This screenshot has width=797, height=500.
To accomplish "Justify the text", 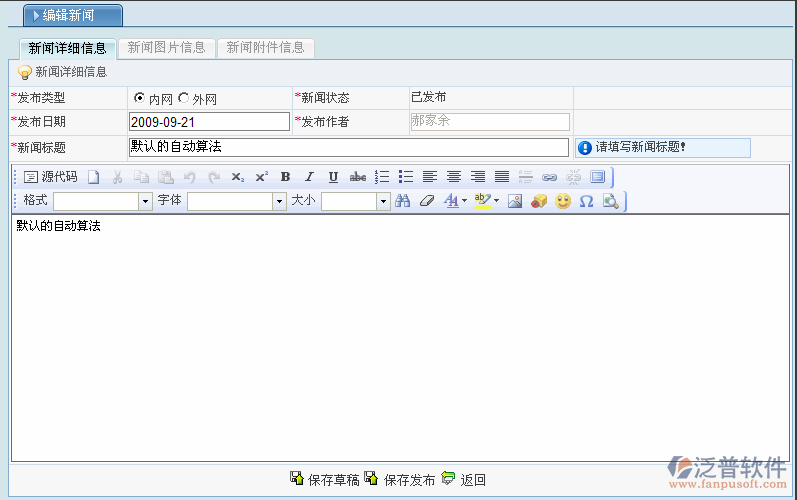I will point(502,177).
